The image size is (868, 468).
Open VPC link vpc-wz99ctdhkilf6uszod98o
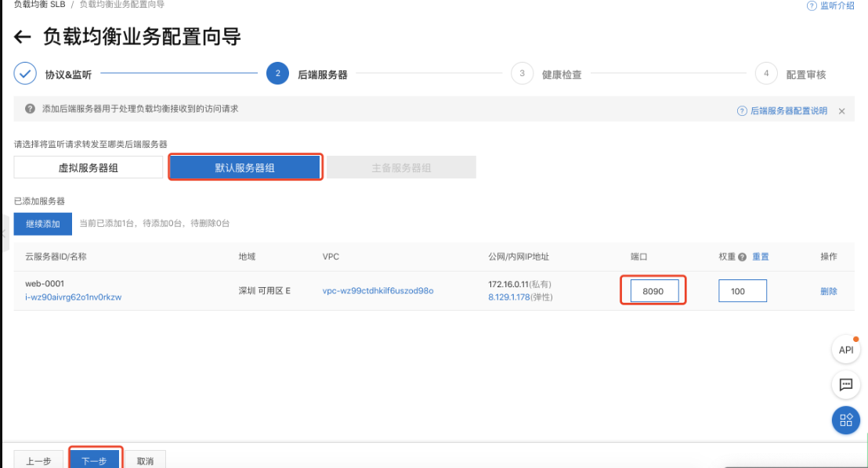(x=378, y=290)
